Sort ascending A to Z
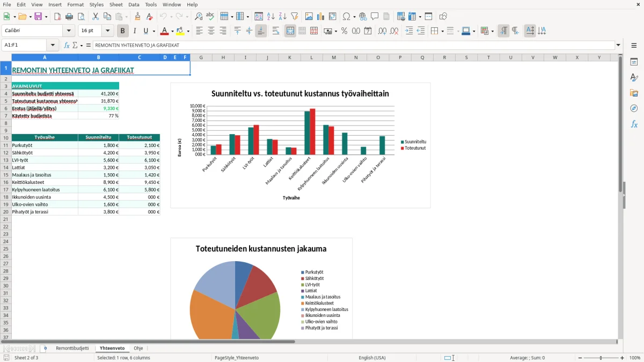The width and height of the screenshot is (644, 362). [x=271, y=17]
